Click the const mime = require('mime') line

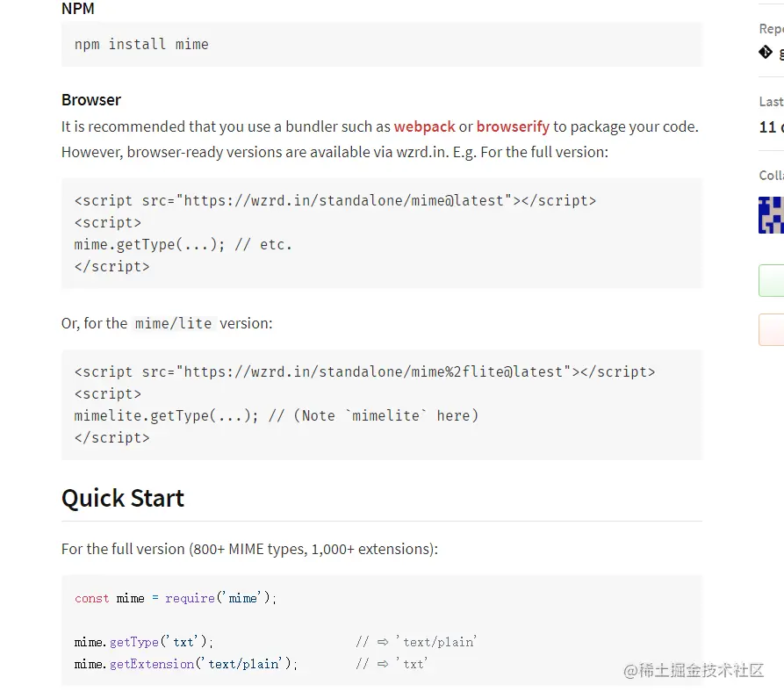click(x=176, y=598)
